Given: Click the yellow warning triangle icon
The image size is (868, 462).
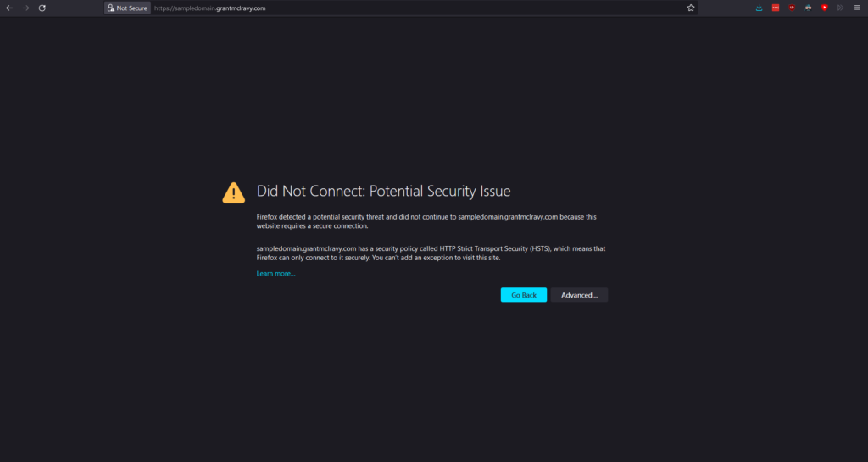Looking at the screenshot, I should pos(233,192).
